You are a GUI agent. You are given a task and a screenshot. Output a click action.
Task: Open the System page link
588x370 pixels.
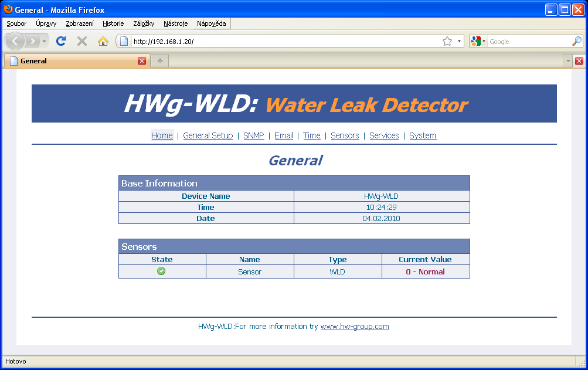[423, 135]
